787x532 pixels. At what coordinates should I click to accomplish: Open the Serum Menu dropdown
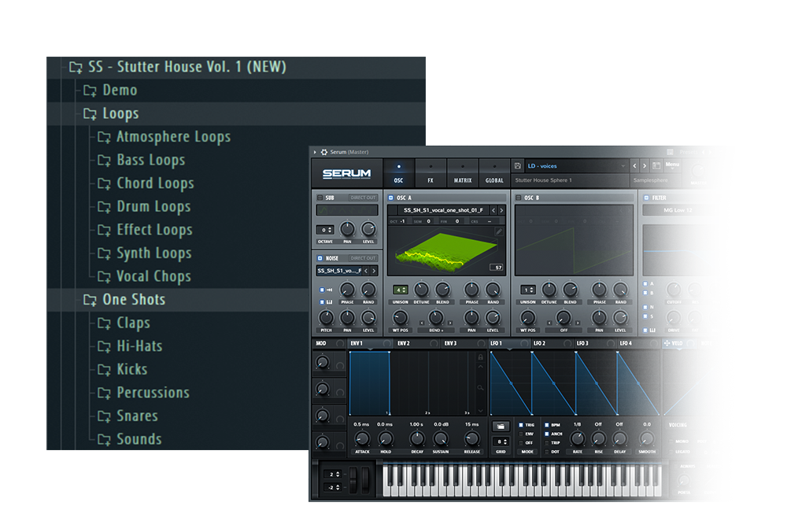[672, 166]
